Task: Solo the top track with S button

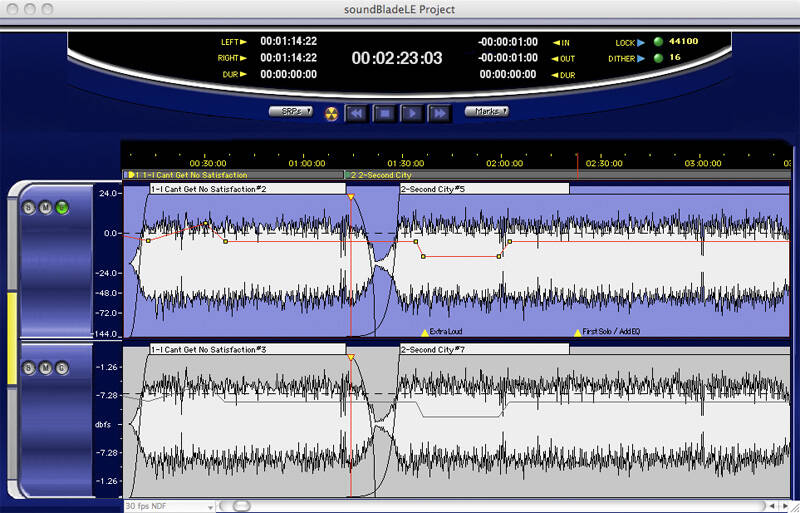Action: pyautogui.click(x=29, y=208)
